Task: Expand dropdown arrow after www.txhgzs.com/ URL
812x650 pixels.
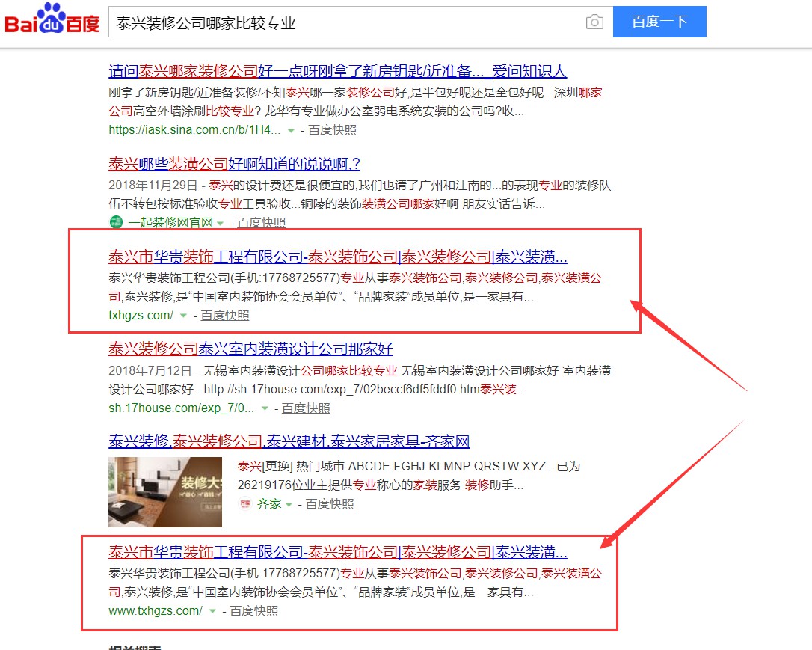Action: [212, 611]
